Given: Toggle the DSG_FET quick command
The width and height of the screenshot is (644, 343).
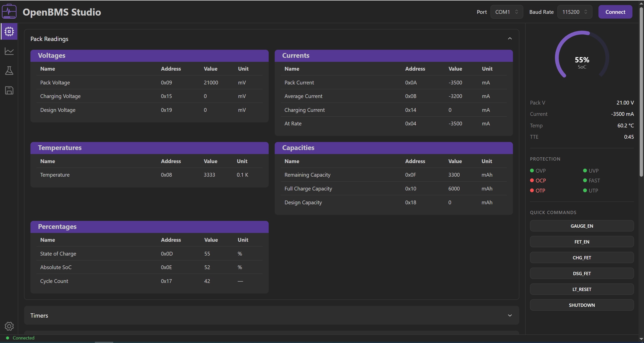Looking at the screenshot, I should [582, 273].
